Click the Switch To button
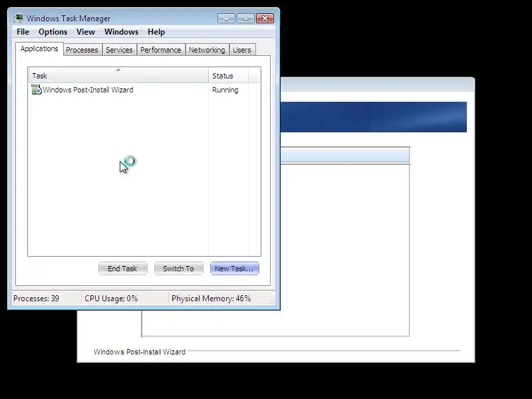532x399 pixels. click(178, 269)
